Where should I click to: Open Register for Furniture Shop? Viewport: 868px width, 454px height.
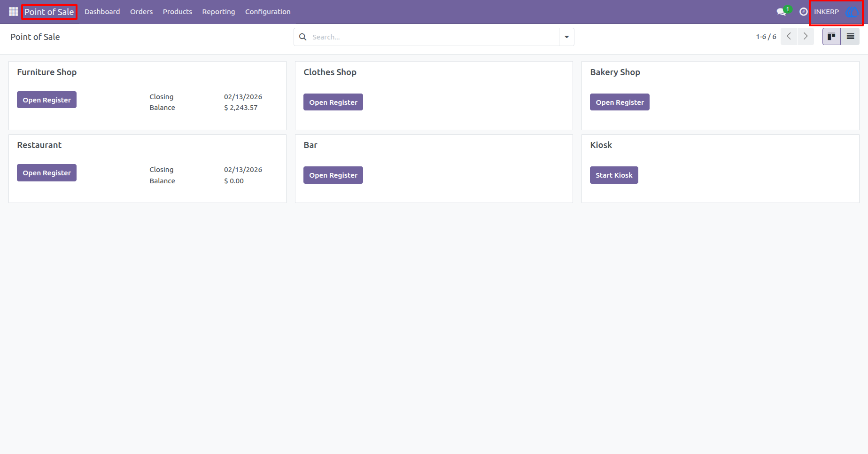[46, 100]
